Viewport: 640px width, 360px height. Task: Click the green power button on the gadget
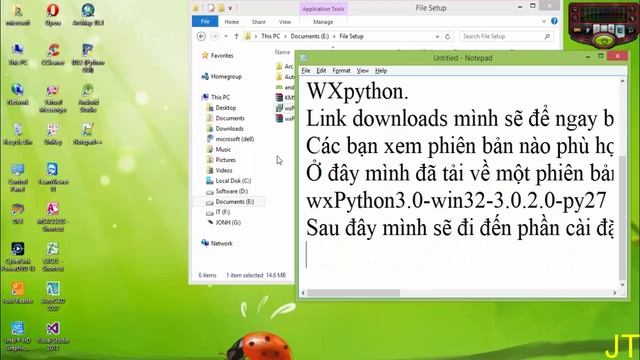pyautogui.click(x=604, y=40)
